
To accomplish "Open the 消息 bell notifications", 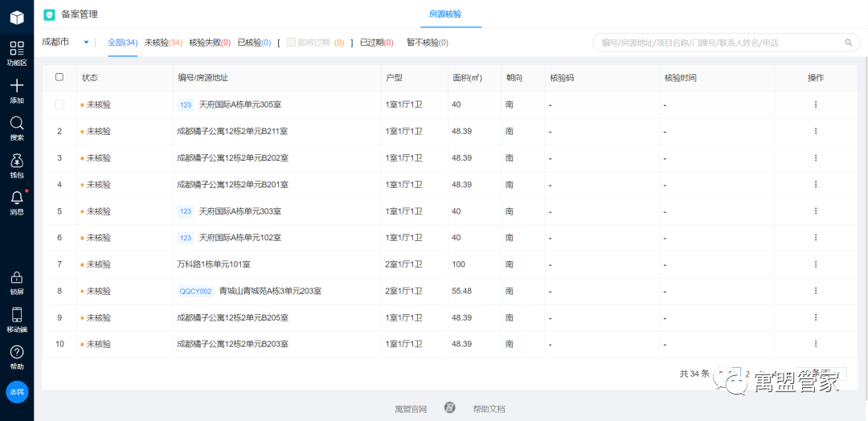I will (17, 198).
